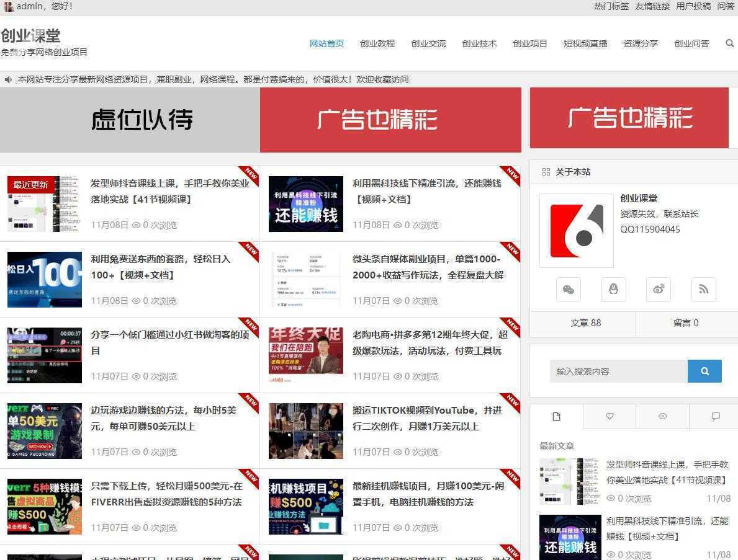Click the WeChat icon in the About panel

pos(568,289)
